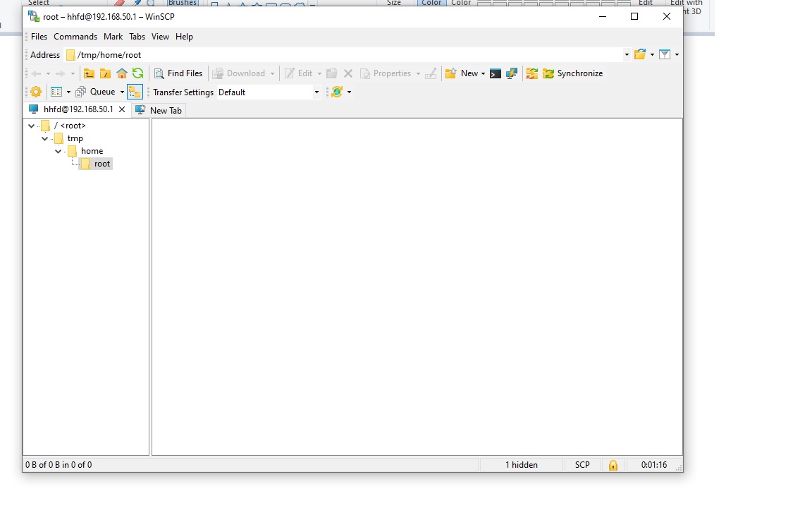
Task: Open the Commands menu
Action: click(75, 37)
